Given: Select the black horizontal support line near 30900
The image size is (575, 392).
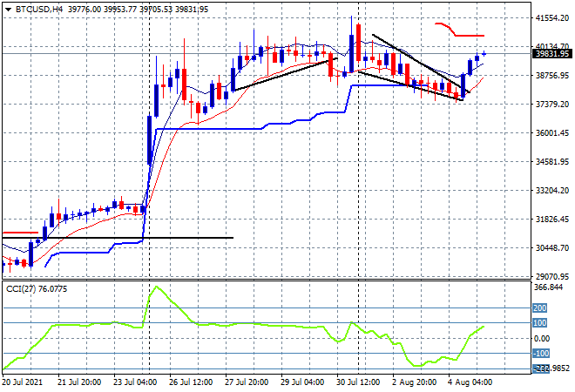Looking at the screenshot, I should pos(118,238).
